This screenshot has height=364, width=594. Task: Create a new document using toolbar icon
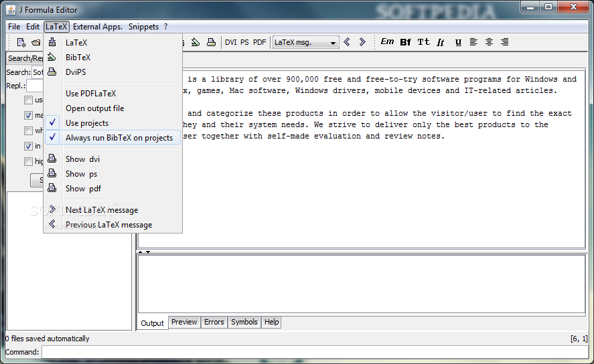[21, 42]
